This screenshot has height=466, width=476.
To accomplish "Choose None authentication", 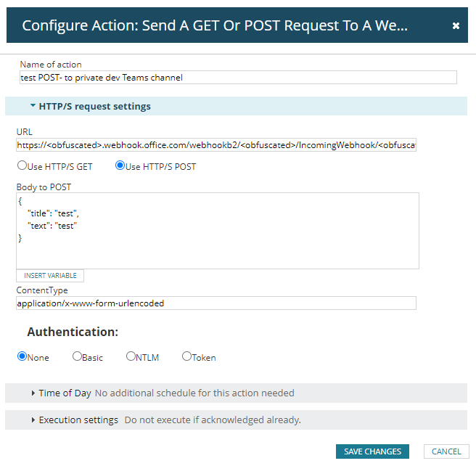I will (22, 356).
